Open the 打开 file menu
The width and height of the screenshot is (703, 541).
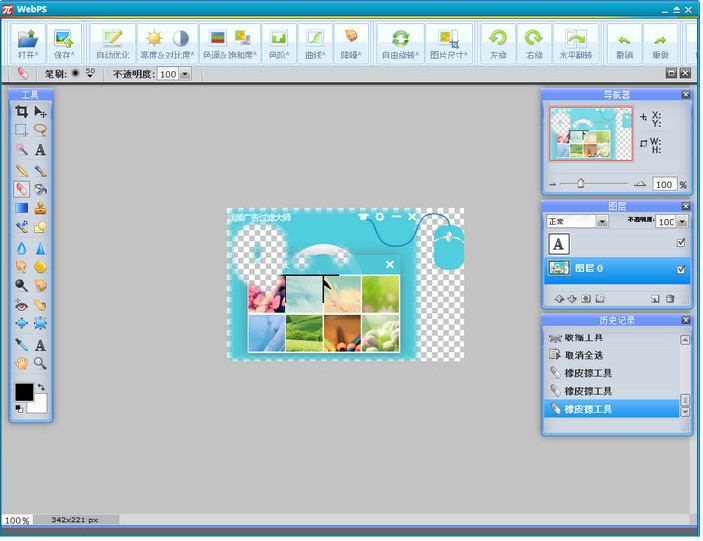tap(27, 44)
